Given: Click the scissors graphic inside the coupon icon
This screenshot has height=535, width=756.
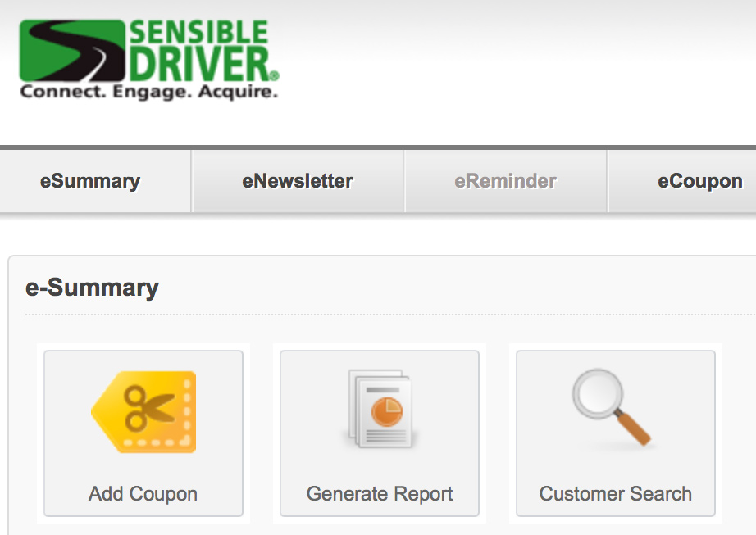Looking at the screenshot, I should (x=149, y=408).
